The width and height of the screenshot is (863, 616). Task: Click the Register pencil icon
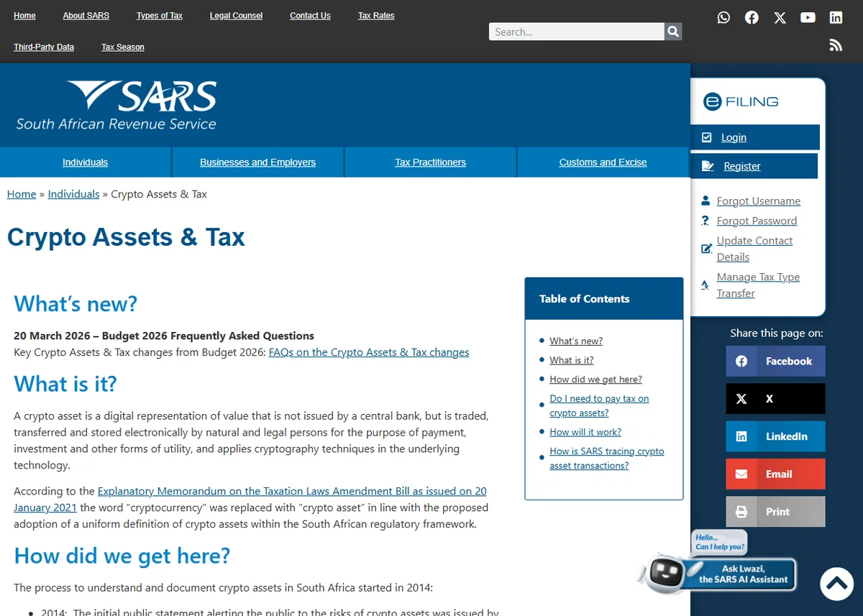708,166
